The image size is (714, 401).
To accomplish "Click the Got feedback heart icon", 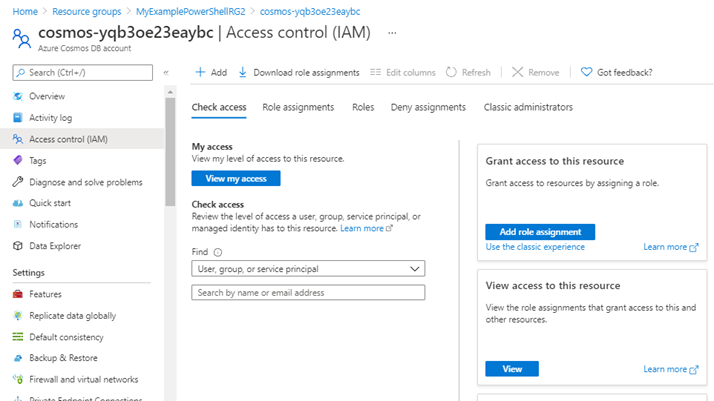I will point(586,73).
